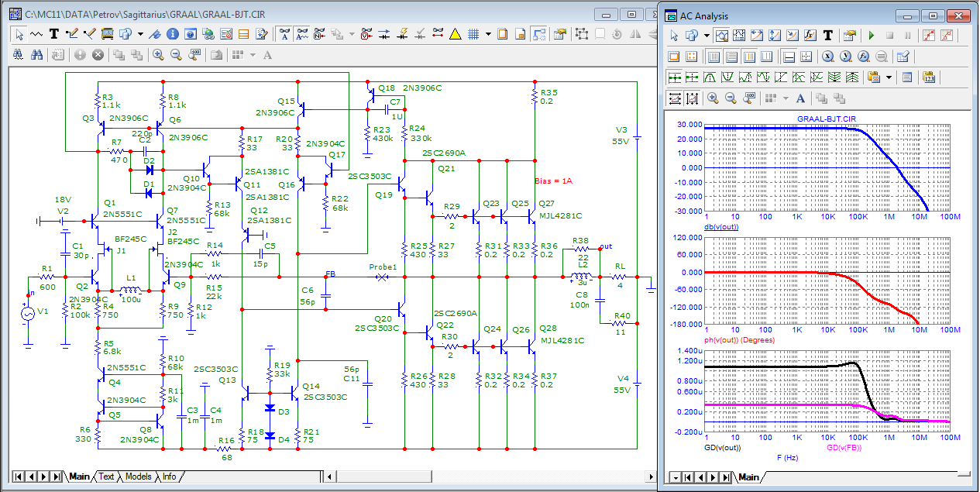Expand the dropdown beside the clipboard icon in AC Analysis
This screenshot has height=492, width=980.
point(889,77)
